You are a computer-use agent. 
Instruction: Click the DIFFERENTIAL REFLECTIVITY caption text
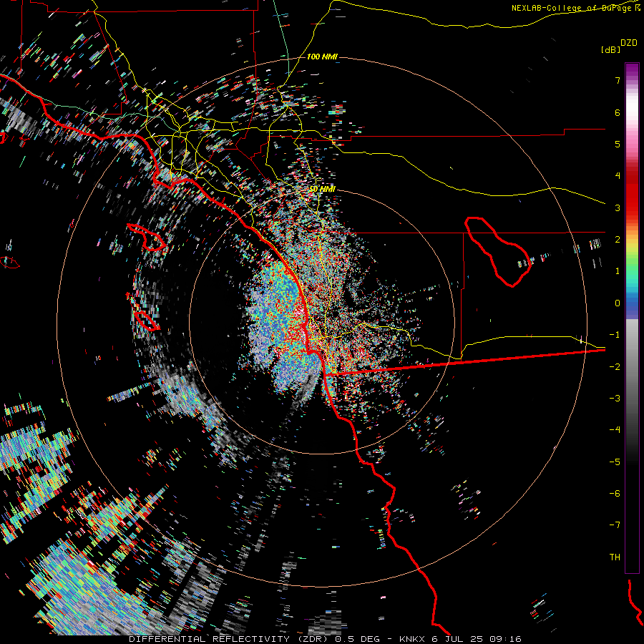click(x=209, y=639)
